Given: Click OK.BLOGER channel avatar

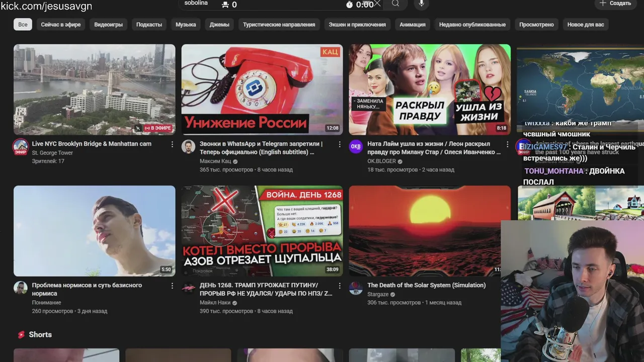Looking at the screenshot, I should [x=356, y=147].
